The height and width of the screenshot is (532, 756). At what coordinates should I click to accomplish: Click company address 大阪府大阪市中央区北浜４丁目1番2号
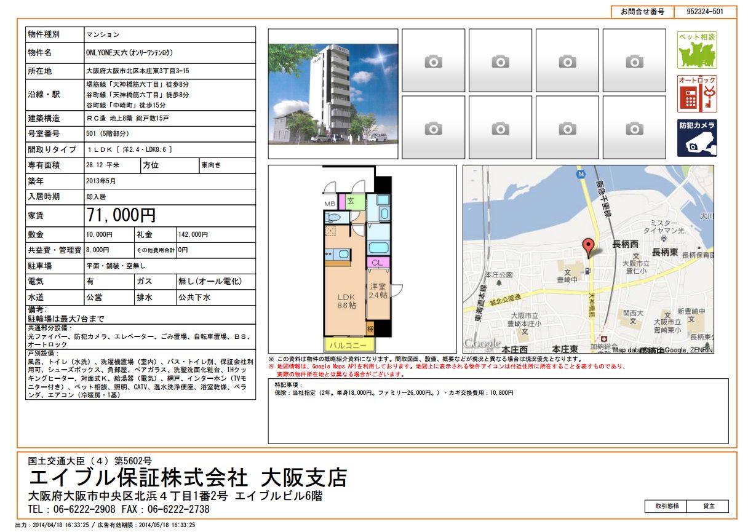pos(129,496)
